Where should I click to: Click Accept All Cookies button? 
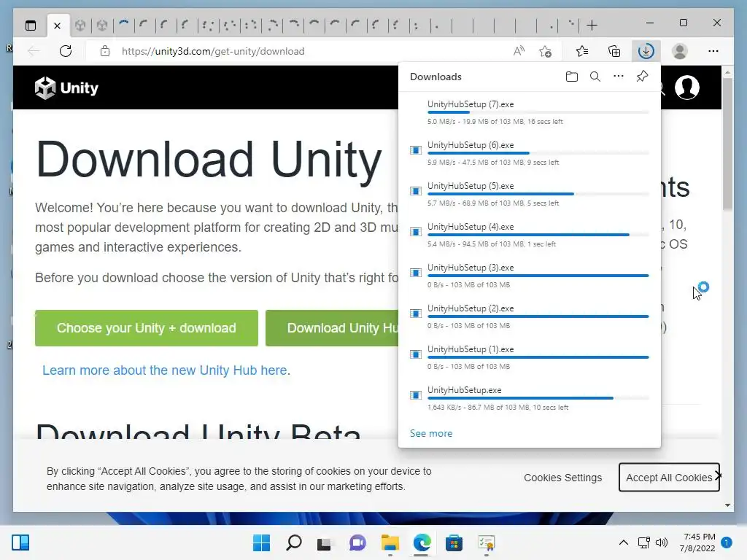pyautogui.click(x=669, y=478)
